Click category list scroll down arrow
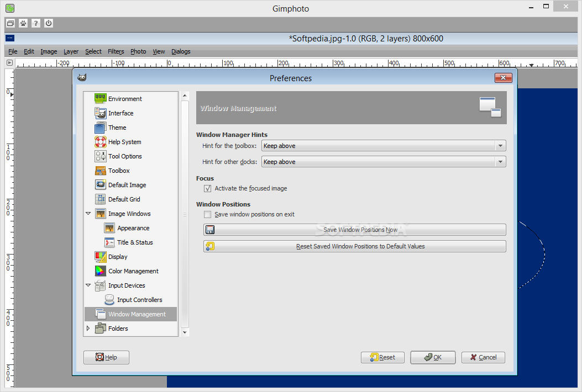The width and height of the screenshot is (582, 392). tap(185, 332)
